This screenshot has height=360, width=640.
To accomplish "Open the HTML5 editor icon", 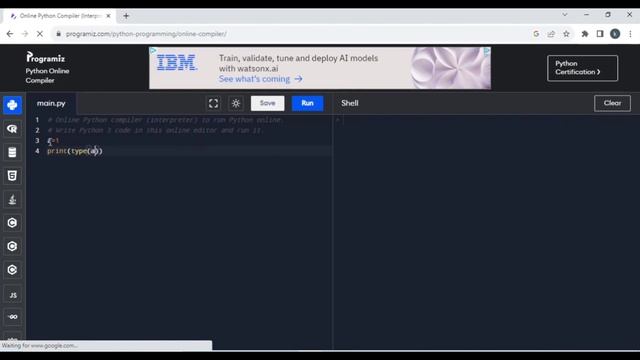I will click(x=12, y=176).
